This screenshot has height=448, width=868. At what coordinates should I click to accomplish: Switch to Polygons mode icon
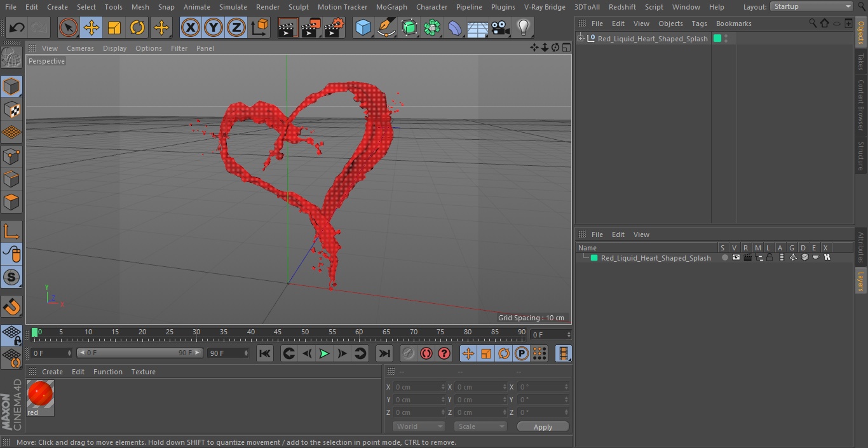tap(11, 202)
